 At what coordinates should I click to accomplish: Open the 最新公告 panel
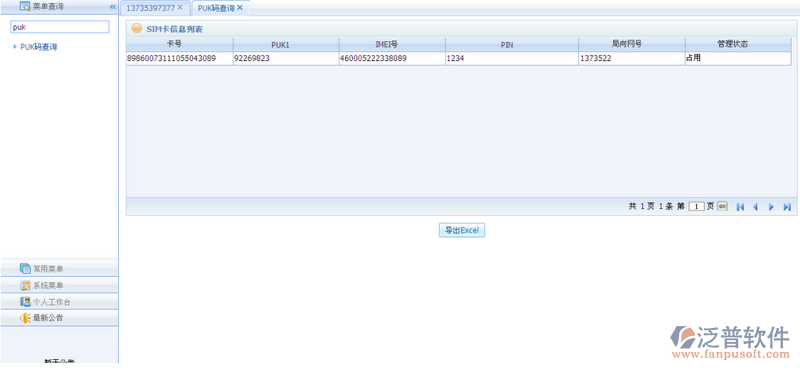(x=59, y=318)
